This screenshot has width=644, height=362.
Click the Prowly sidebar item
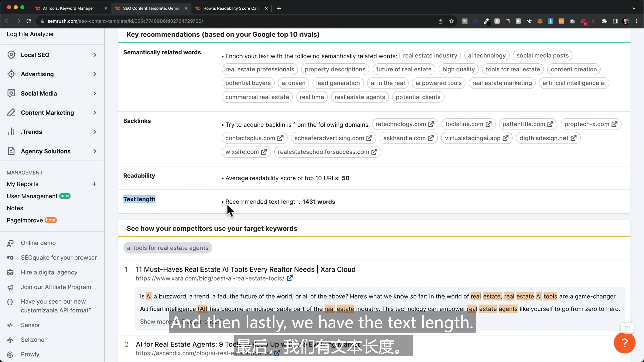point(30,354)
